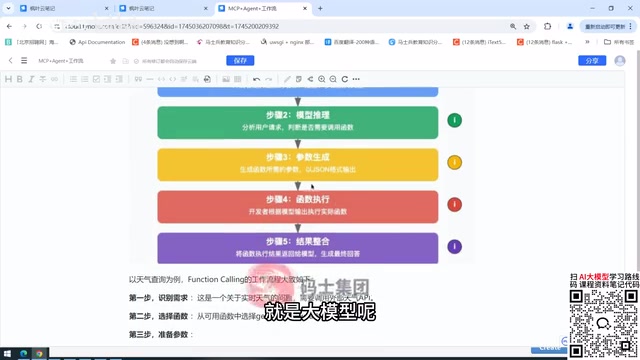
Task: Insert an unordered bullet list
Action: (73, 79)
